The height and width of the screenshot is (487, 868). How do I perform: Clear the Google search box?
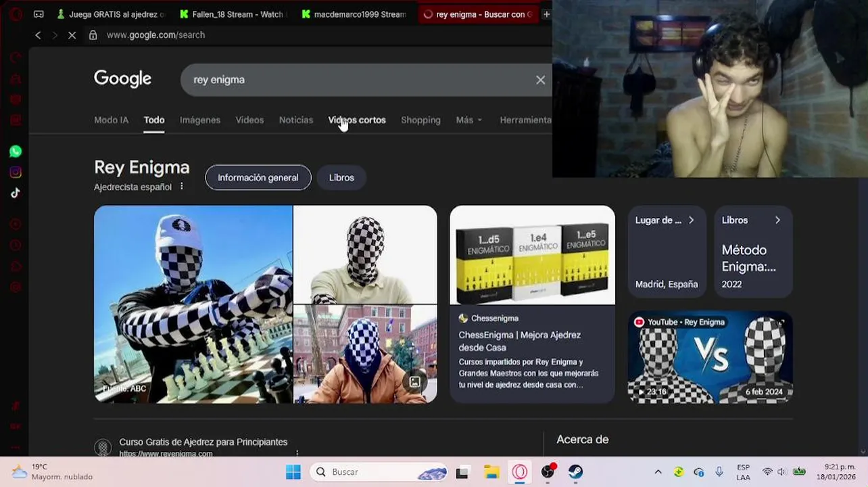(x=540, y=80)
